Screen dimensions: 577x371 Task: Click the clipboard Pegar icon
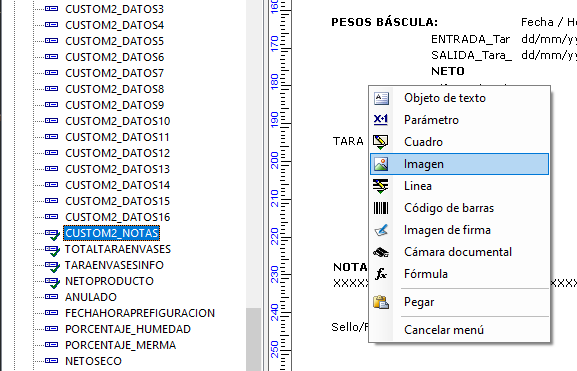point(381,302)
